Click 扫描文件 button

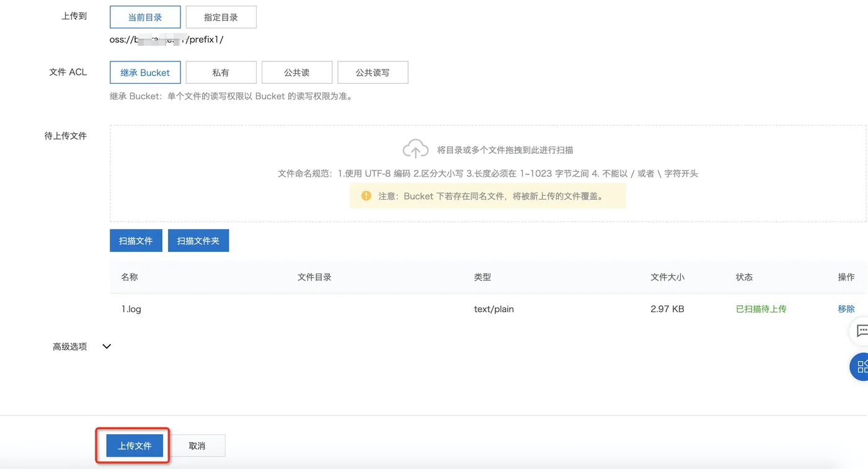pyautogui.click(x=136, y=241)
